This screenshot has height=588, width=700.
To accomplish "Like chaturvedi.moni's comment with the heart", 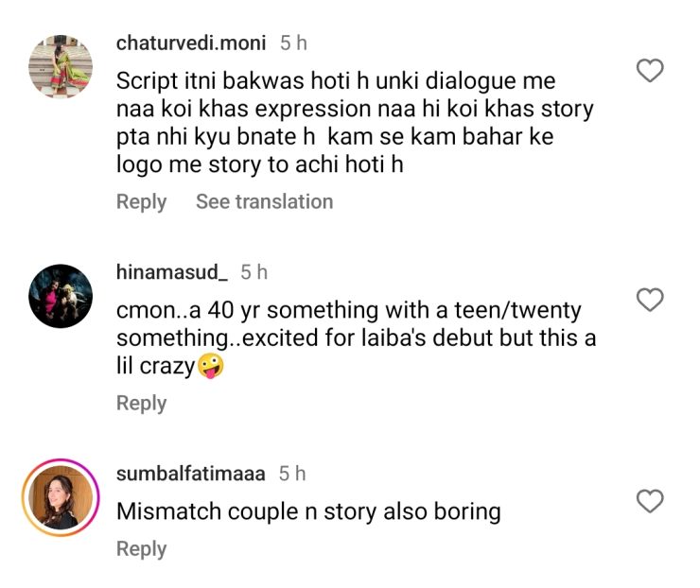I will click(650, 71).
